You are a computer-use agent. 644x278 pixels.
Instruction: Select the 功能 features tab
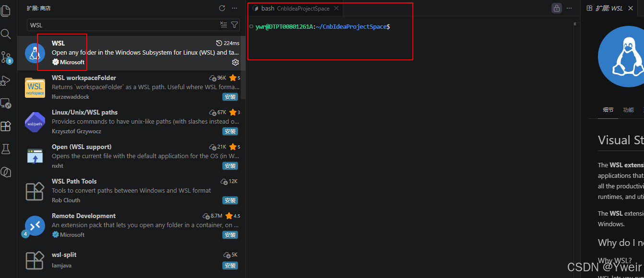point(628,110)
